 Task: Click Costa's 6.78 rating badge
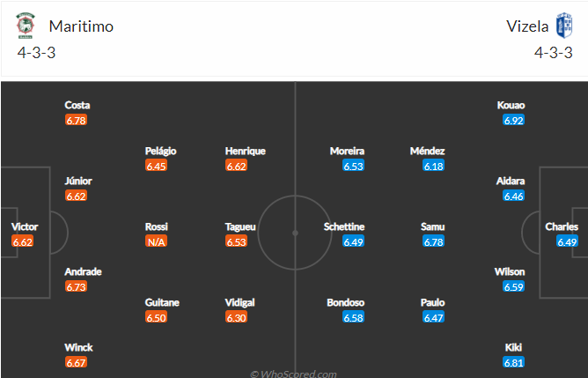point(76,120)
